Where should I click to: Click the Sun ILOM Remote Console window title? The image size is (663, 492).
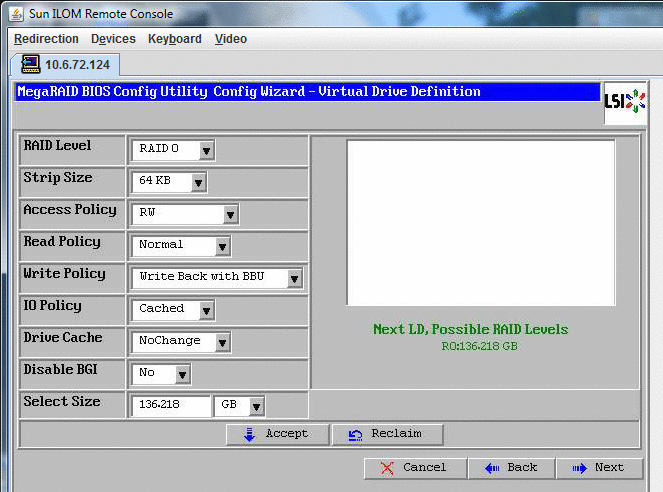pyautogui.click(x=101, y=14)
